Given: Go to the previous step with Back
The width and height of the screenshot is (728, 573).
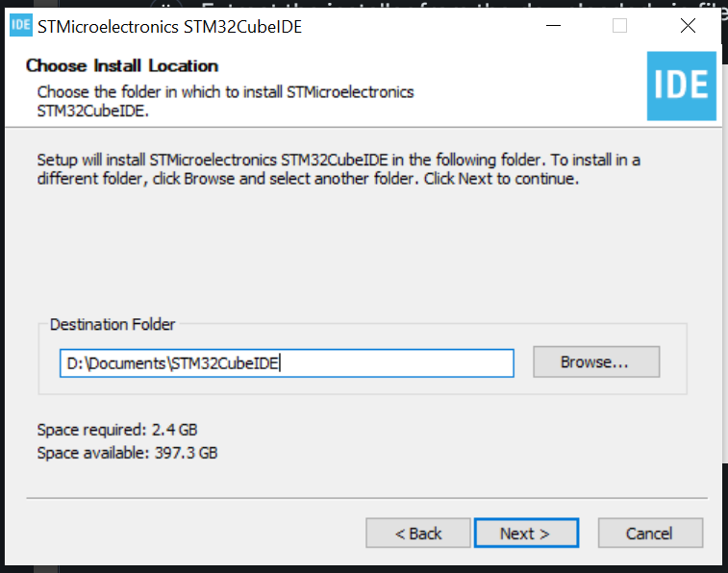Looking at the screenshot, I should click(418, 533).
